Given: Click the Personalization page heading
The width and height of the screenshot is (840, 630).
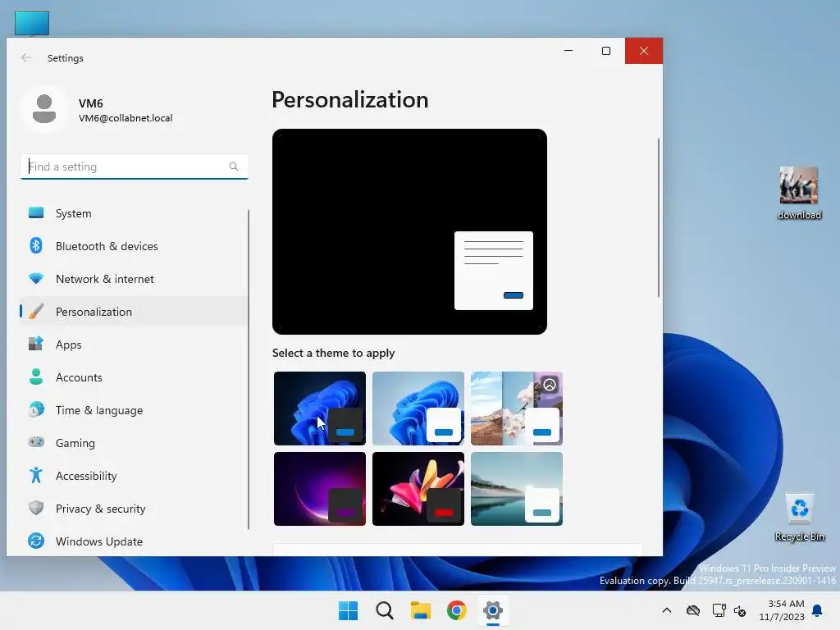Looking at the screenshot, I should 349,99.
